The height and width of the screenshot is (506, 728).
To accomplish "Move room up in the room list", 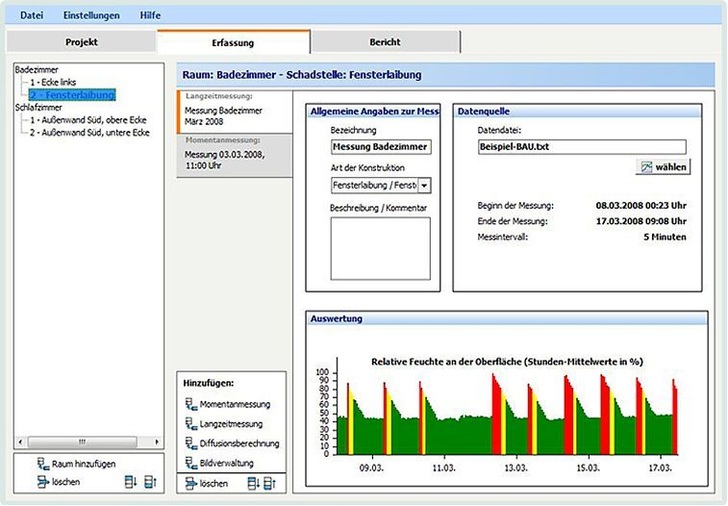I will [149, 482].
